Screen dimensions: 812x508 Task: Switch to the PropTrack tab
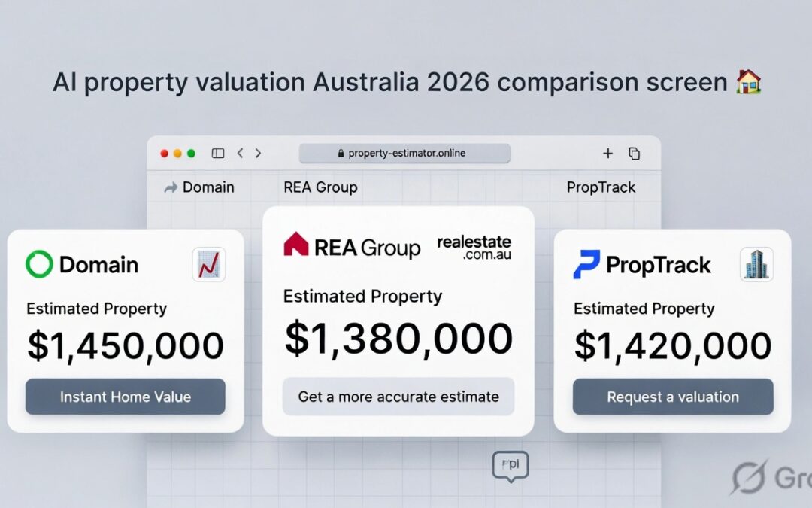coord(601,187)
